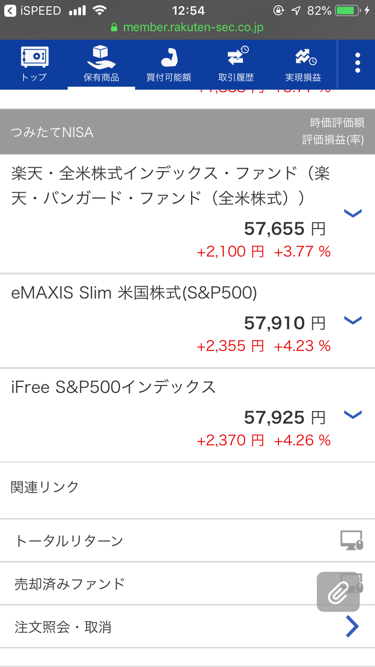Open the トップ safe icon
Viewport: 375px width, 667px height.
[34, 57]
